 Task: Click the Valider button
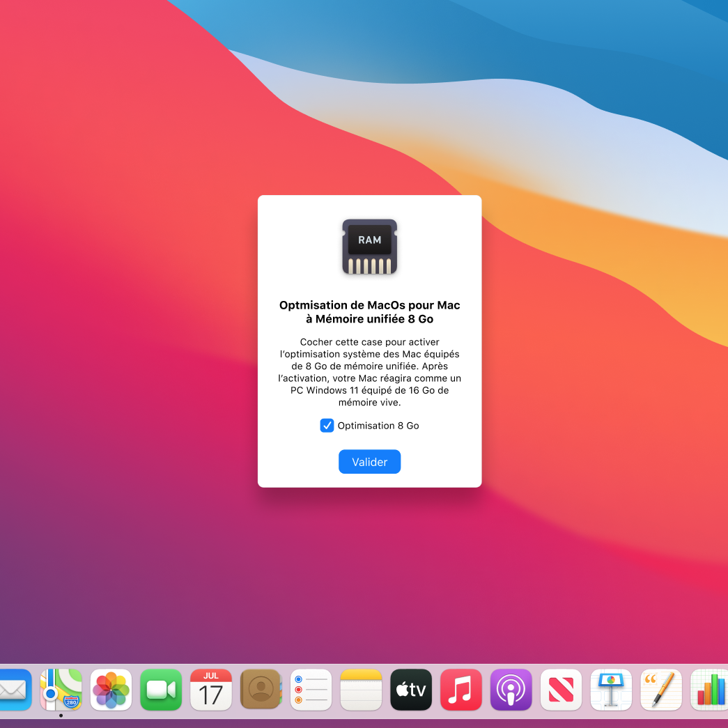[369, 462]
